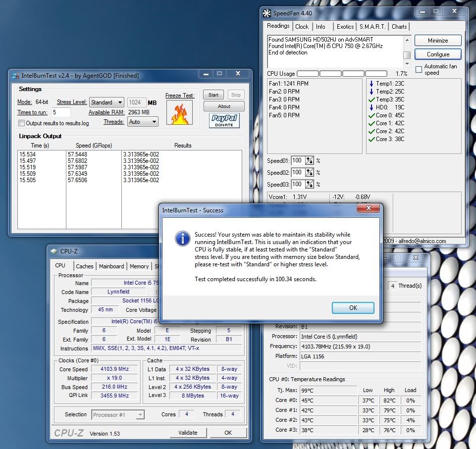Click the 15.534 time entry
The image size is (476, 449).
(27, 154)
